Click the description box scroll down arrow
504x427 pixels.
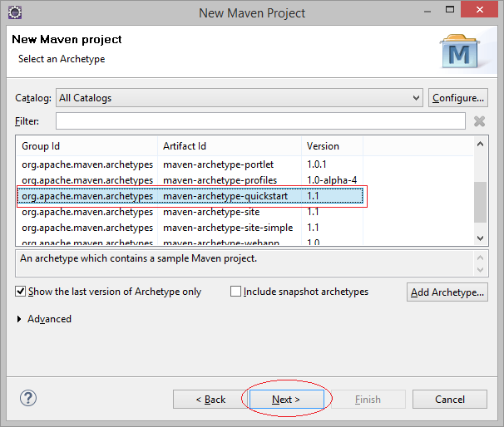(480, 270)
